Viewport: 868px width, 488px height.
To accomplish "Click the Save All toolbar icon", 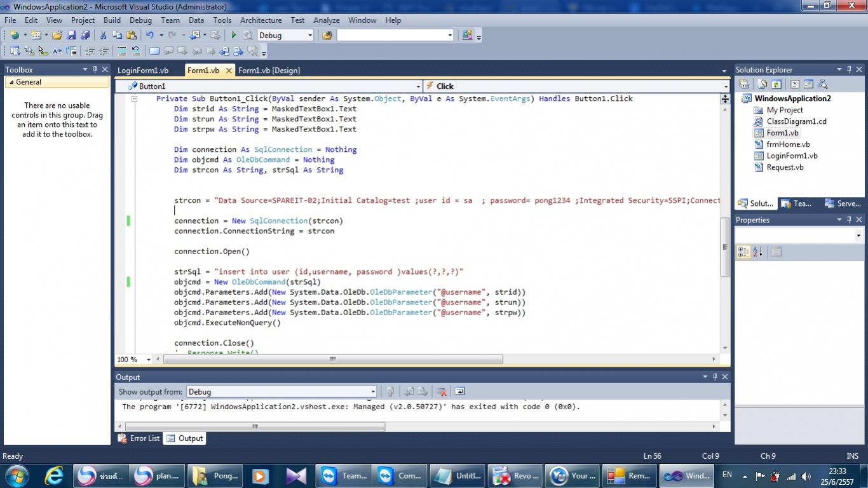I will pyautogui.click(x=85, y=36).
